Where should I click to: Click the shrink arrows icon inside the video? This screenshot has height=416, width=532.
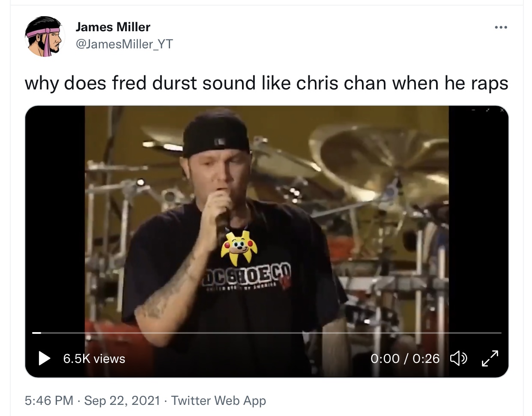click(x=488, y=110)
